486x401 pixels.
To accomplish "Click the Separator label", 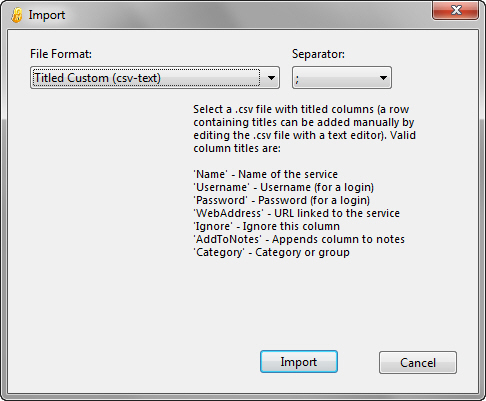I will (x=318, y=54).
